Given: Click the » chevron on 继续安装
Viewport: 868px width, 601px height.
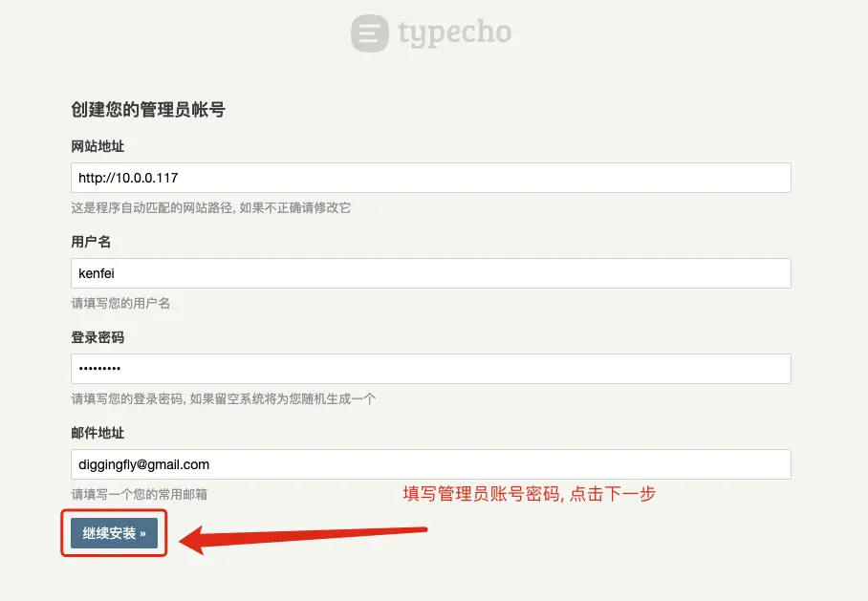Looking at the screenshot, I should (142, 533).
